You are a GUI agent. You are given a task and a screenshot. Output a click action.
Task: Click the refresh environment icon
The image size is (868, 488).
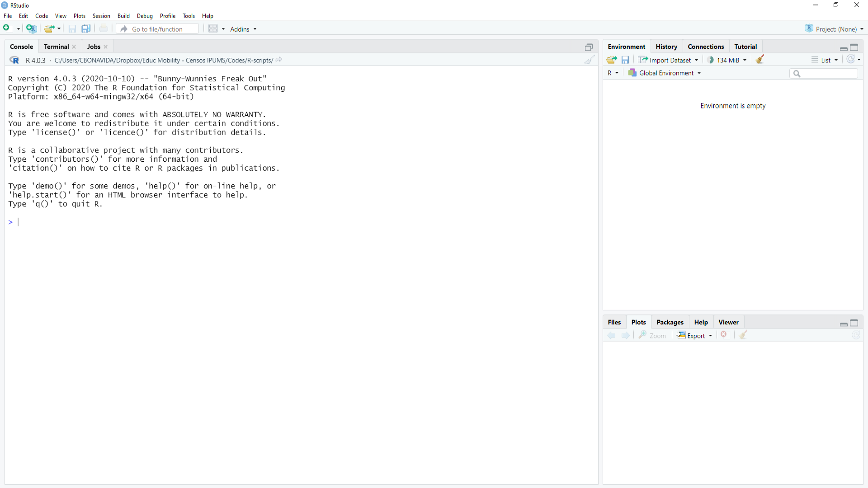[851, 60]
